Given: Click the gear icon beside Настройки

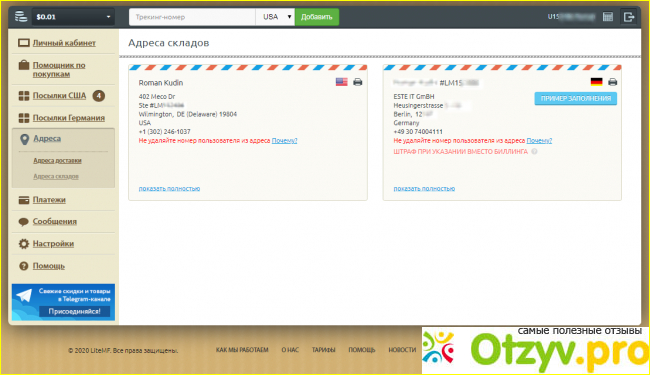Looking at the screenshot, I should point(24,244).
